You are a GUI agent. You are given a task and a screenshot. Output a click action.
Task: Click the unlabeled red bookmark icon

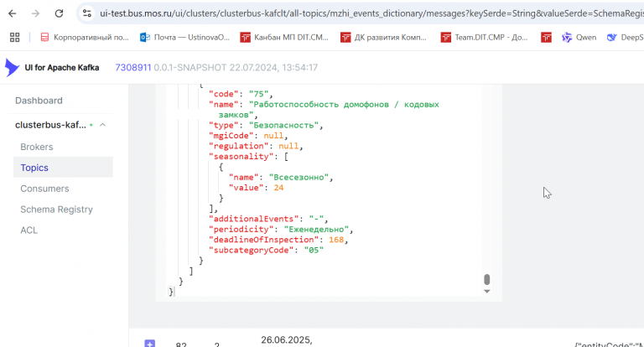click(546, 38)
